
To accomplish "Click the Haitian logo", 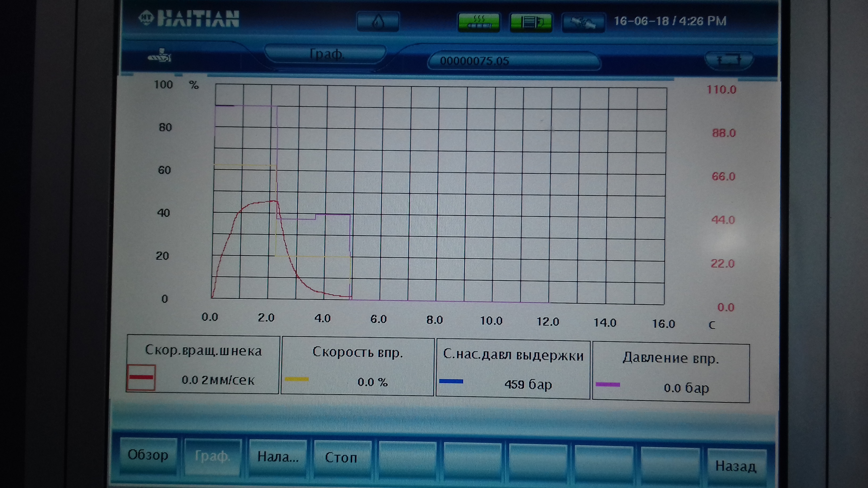I will (x=189, y=19).
